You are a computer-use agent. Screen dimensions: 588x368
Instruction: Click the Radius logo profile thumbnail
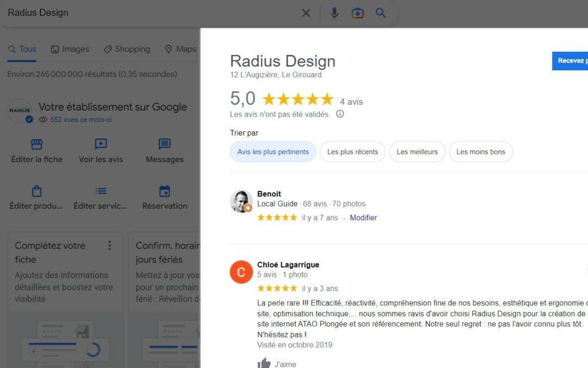[20, 111]
